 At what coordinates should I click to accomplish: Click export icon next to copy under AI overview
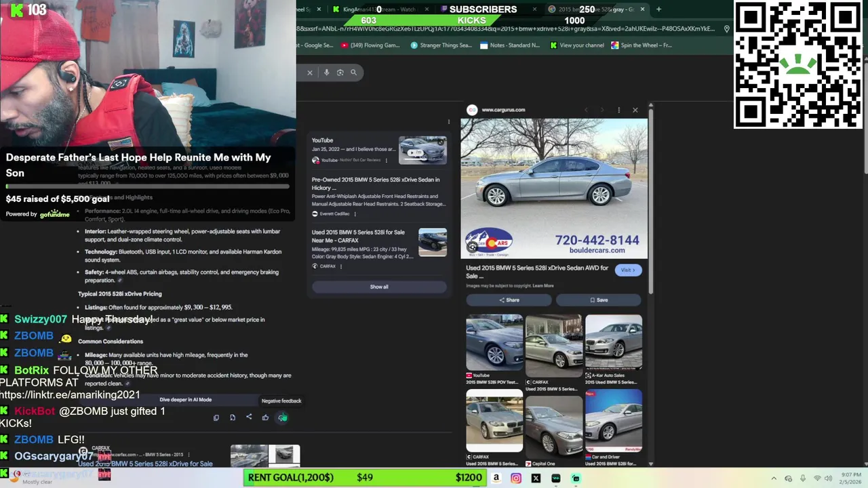click(x=233, y=418)
